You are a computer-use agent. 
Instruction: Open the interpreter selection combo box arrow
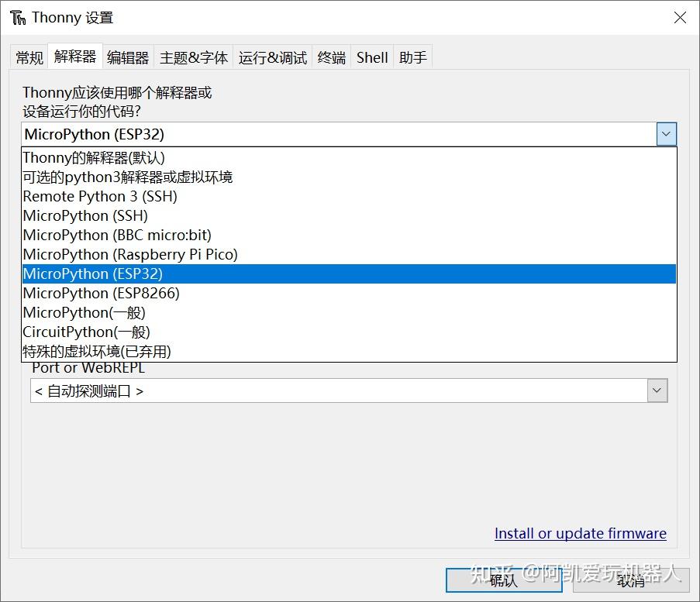(x=665, y=134)
